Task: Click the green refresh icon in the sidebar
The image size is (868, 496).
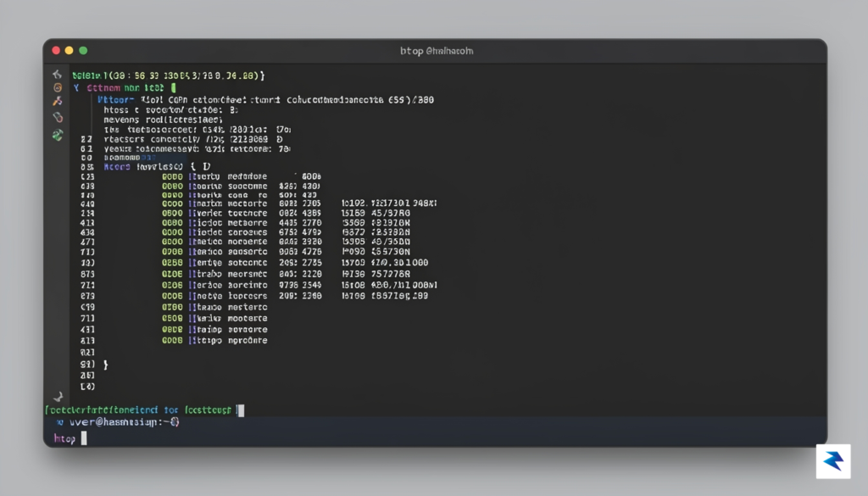Action: [x=58, y=135]
